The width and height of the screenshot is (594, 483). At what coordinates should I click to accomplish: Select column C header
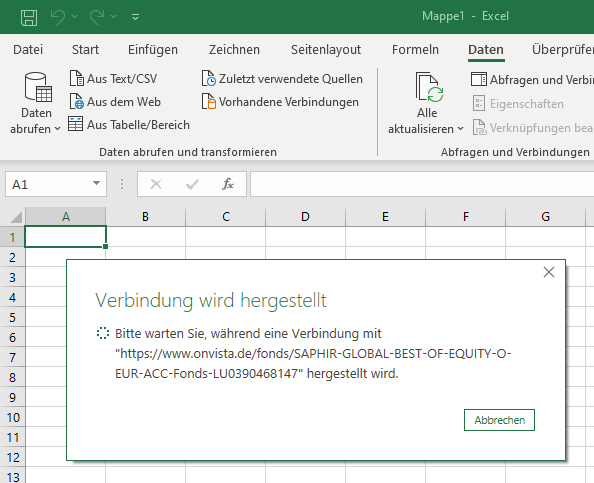226,217
